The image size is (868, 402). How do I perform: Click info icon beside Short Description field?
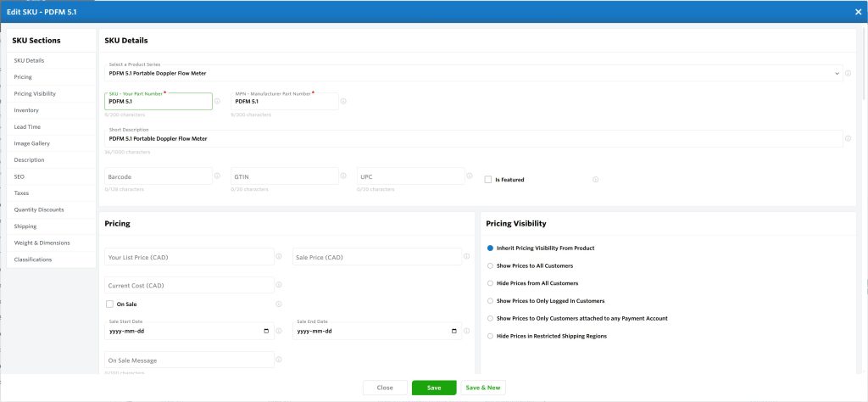[849, 138]
